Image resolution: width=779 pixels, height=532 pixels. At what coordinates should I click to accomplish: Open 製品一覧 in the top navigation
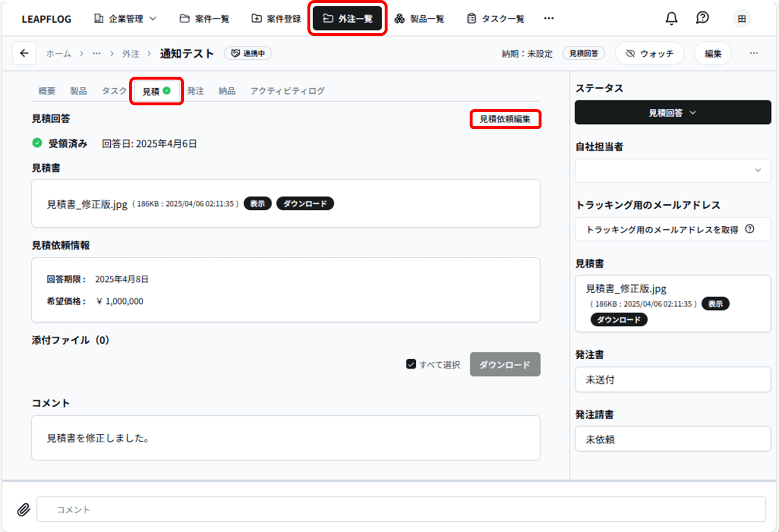click(420, 18)
